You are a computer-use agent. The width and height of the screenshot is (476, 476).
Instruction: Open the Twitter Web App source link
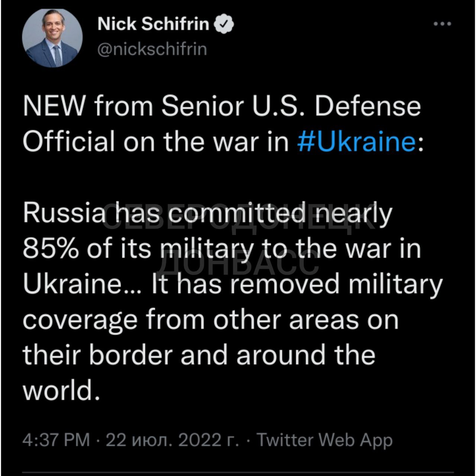coord(325,440)
